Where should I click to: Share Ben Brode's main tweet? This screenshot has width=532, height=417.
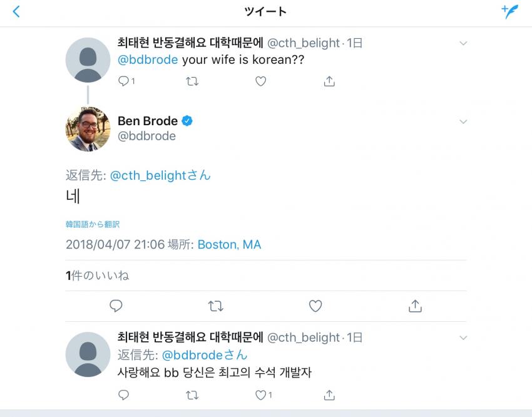pyautogui.click(x=415, y=306)
